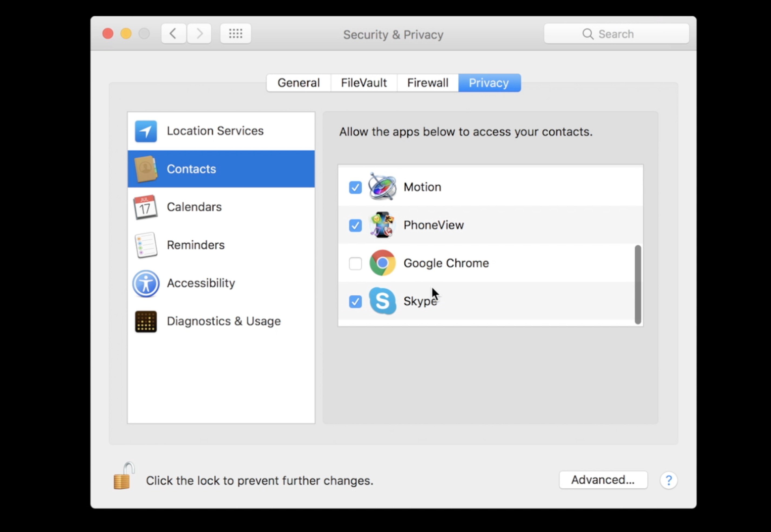Screen dimensions: 771x532
Task: Enable Google Chrome contacts access checkbox
Action: coord(355,263)
